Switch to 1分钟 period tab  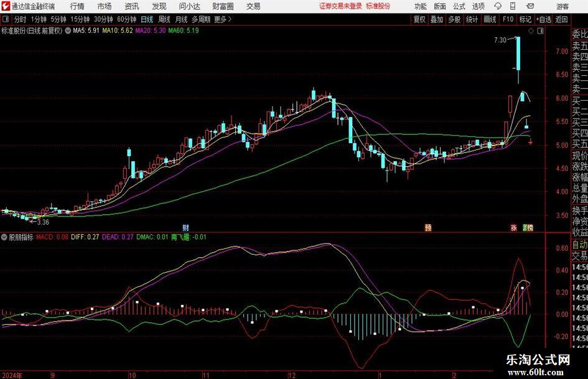(39, 19)
